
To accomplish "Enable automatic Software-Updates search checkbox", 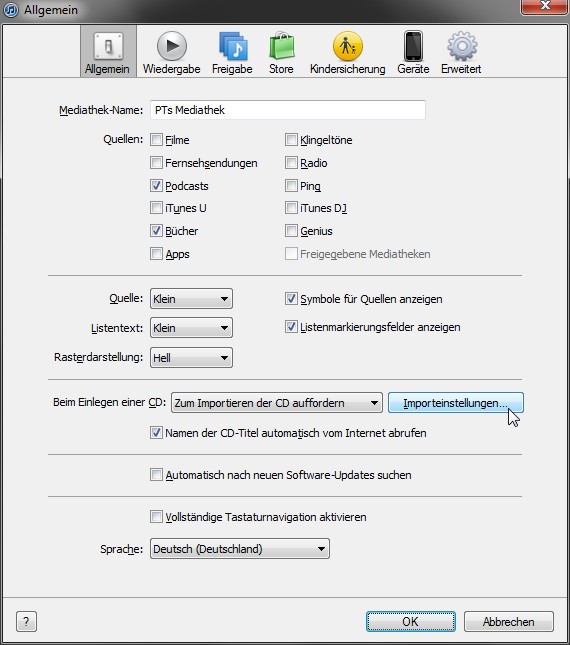I will click(x=156, y=475).
